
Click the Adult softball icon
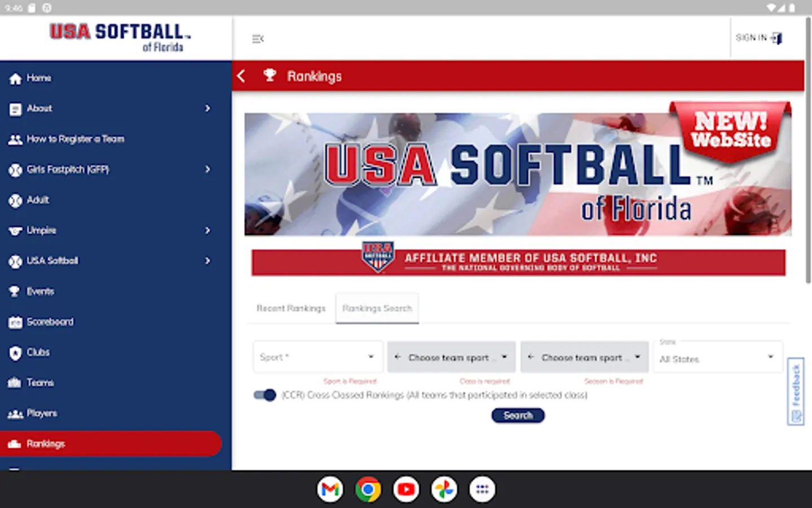[15, 200]
